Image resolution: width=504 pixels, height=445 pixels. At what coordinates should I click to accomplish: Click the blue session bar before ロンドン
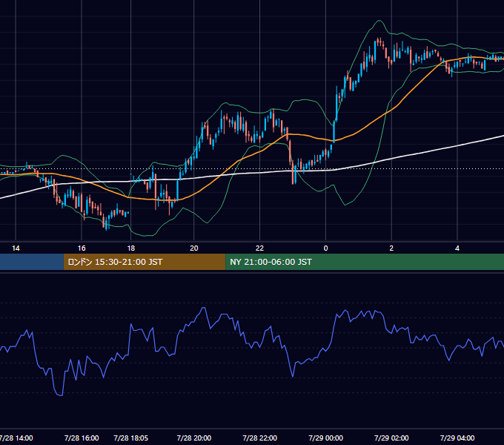[32, 262]
